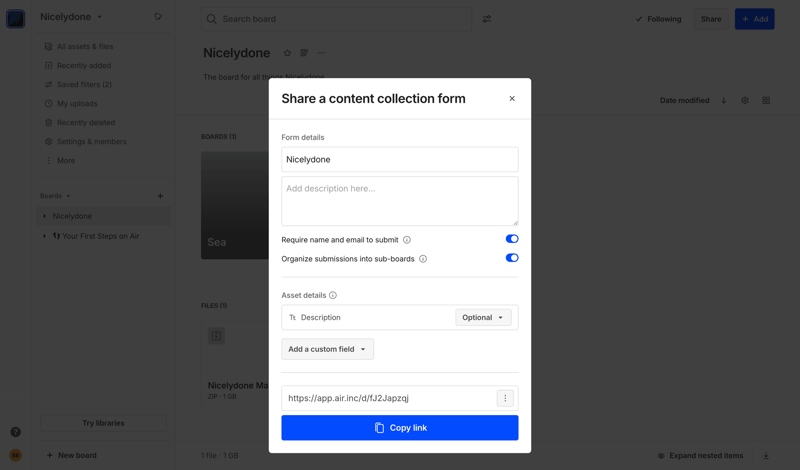The height and width of the screenshot is (470, 800).
Task: Click info icon beside Organize submissions
Action: pos(423,259)
